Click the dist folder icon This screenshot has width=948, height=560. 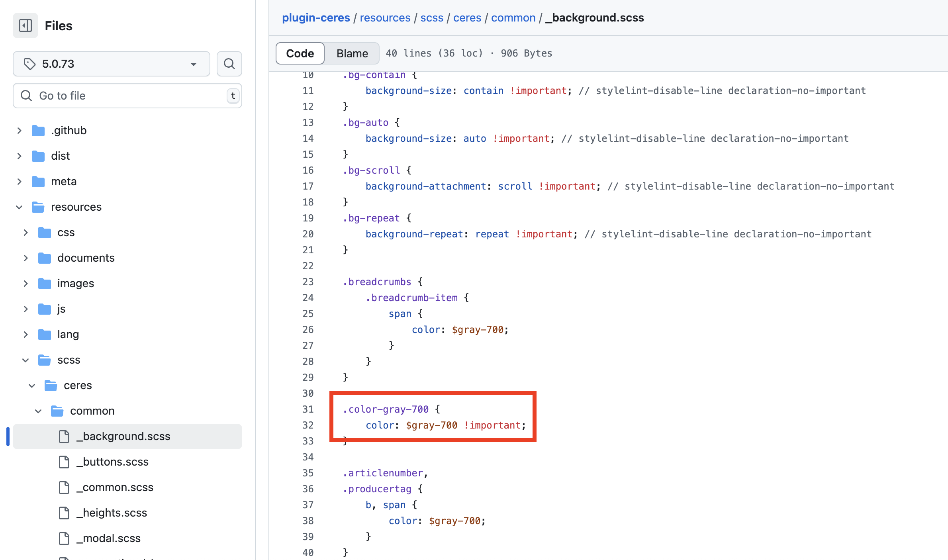[x=38, y=156]
